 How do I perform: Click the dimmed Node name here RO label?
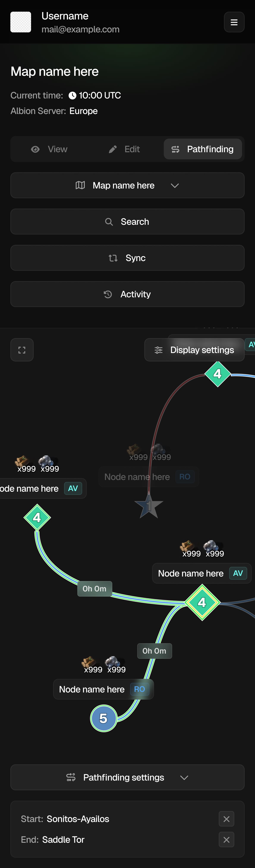coord(149,477)
